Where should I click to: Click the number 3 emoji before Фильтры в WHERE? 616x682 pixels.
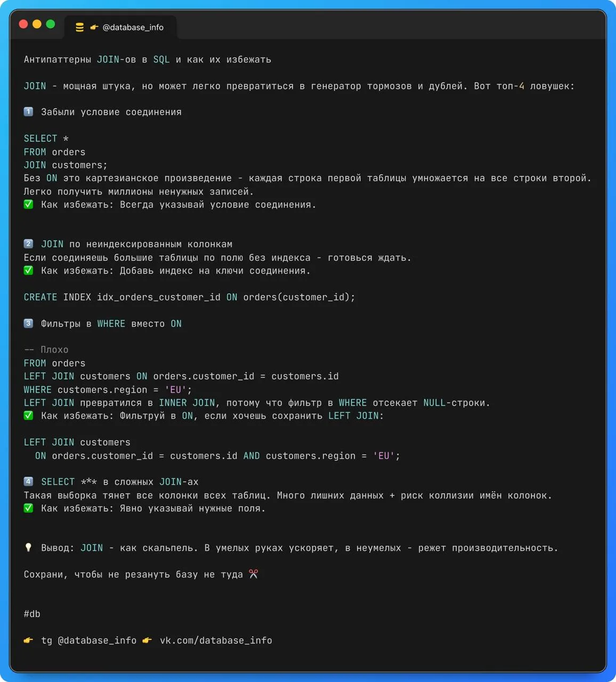pos(29,323)
